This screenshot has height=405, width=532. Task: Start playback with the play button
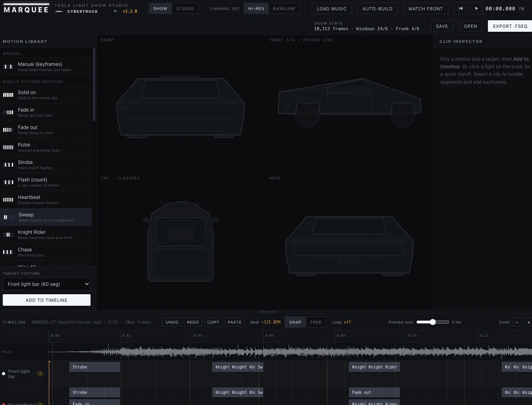476,8
